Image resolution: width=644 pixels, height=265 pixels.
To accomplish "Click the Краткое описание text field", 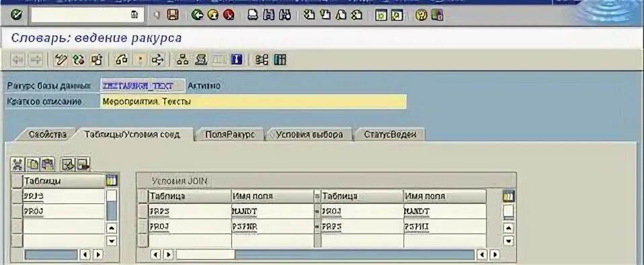I will coord(253,102).
